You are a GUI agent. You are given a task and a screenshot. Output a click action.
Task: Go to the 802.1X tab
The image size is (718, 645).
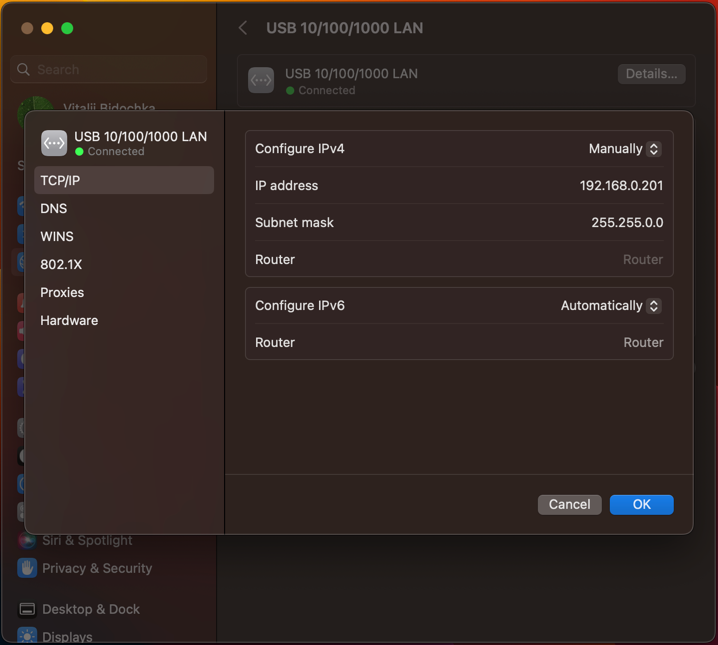tap(61, 264)
